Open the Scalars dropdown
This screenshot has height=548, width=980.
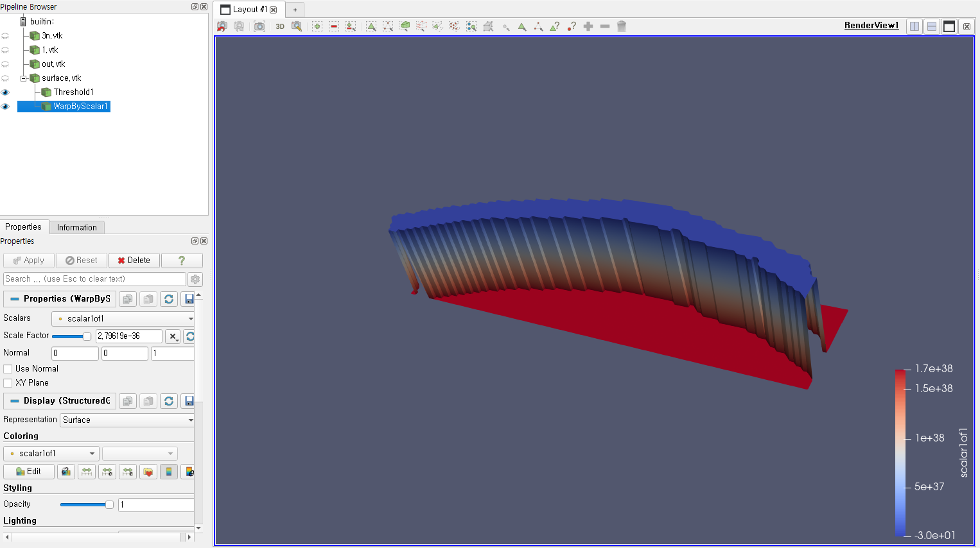123,319
